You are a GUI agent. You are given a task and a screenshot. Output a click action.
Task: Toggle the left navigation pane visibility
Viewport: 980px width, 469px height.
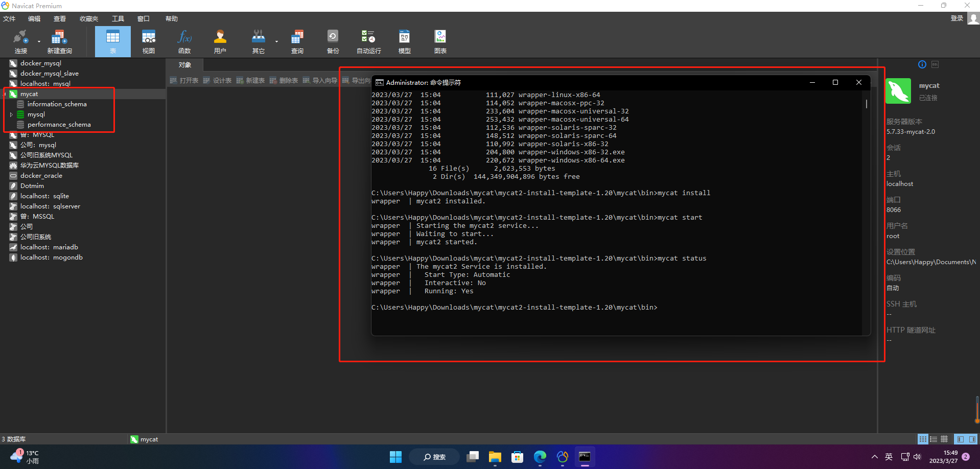pos(961,439)
